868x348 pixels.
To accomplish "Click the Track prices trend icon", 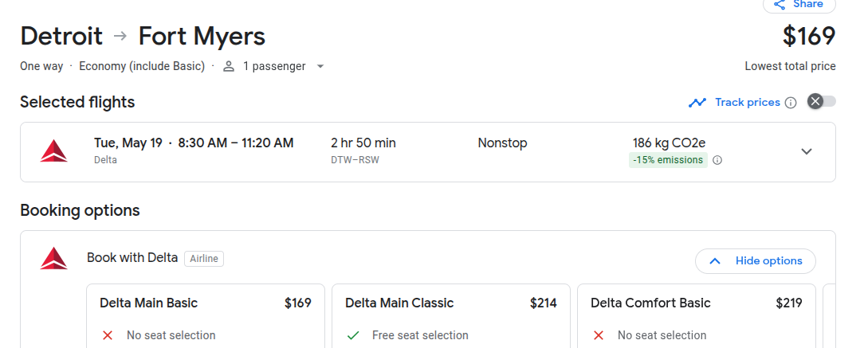I will point(698,102).
